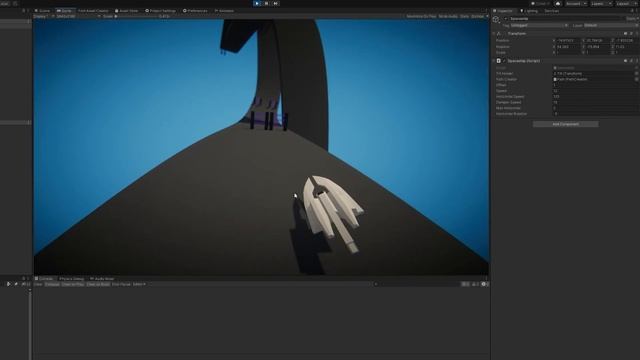Toggle the Spaceship script enabled checkbox

click(504, 61)
